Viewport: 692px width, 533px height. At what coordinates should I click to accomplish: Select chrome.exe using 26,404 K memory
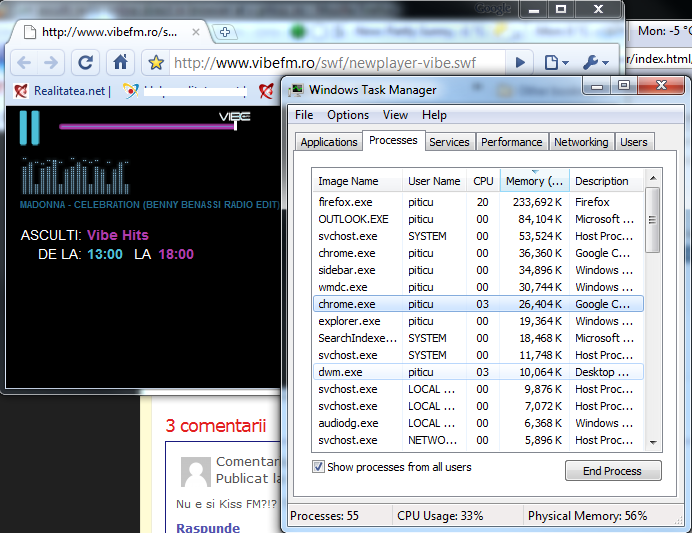[478, 304]
